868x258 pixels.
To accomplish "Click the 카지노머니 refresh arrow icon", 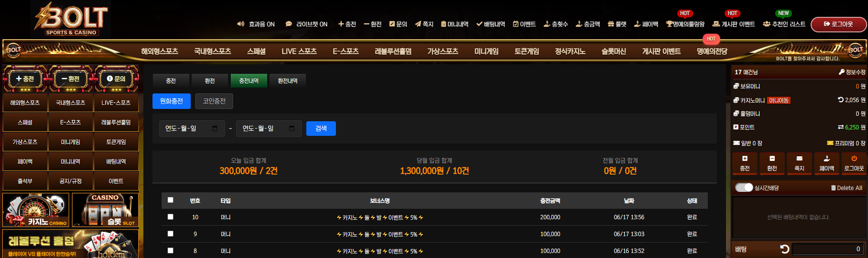I will 841,100.
